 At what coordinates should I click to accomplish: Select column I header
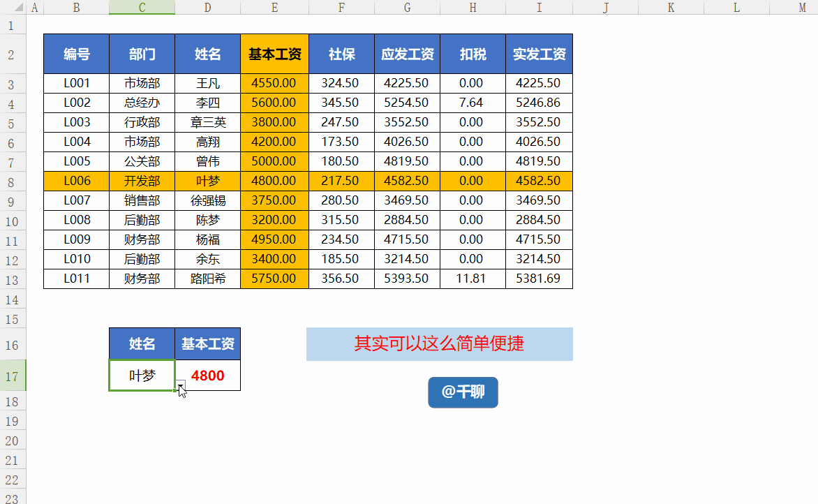click(539, 7)
